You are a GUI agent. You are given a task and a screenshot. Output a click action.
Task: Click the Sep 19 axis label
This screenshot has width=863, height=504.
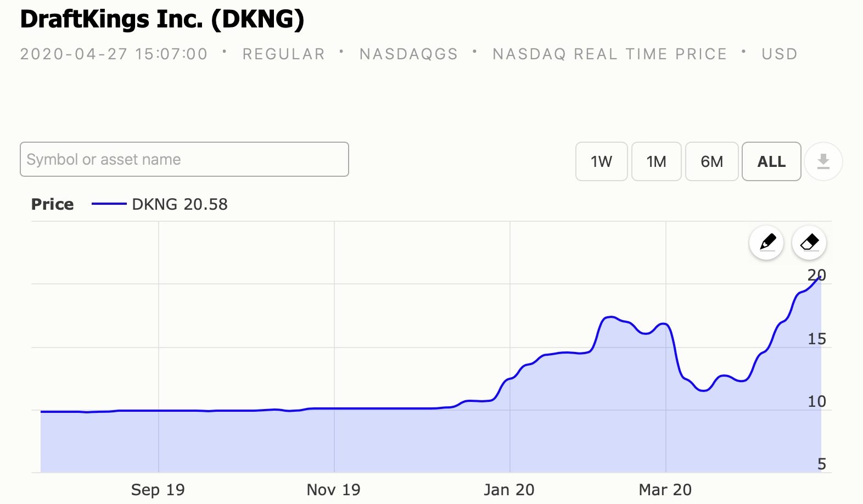[x=158, y=490]
